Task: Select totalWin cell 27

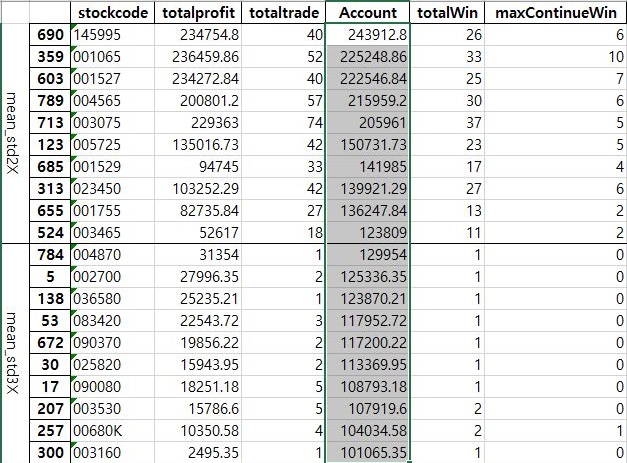Action: (x=447, y=189)
